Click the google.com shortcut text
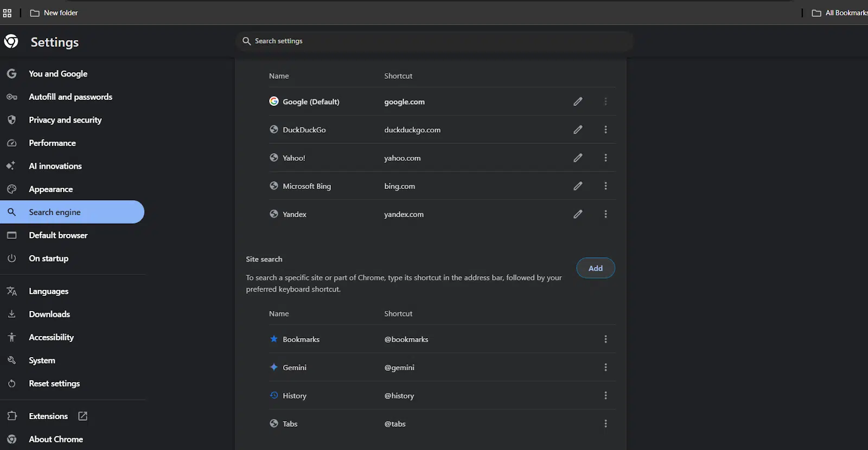 [404, 102]
